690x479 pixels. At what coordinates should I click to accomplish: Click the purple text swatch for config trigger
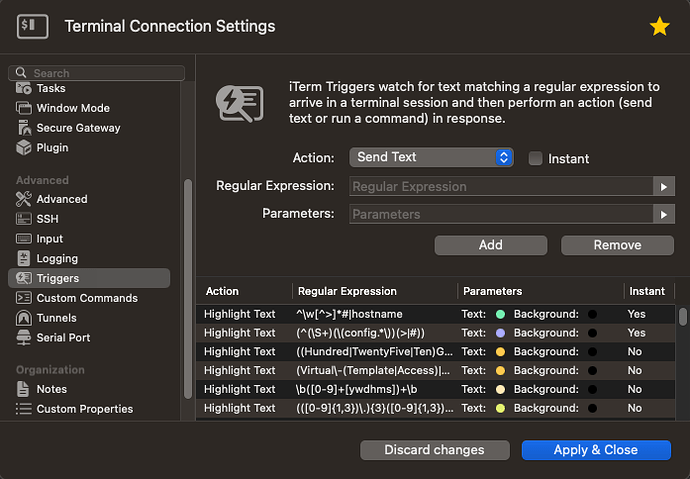click(500, 333)
